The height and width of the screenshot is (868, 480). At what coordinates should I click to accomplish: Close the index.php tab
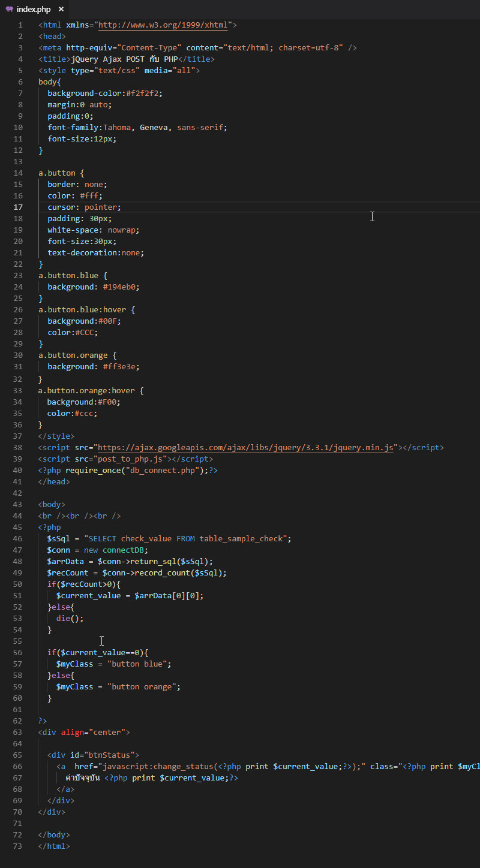[61, 9]
